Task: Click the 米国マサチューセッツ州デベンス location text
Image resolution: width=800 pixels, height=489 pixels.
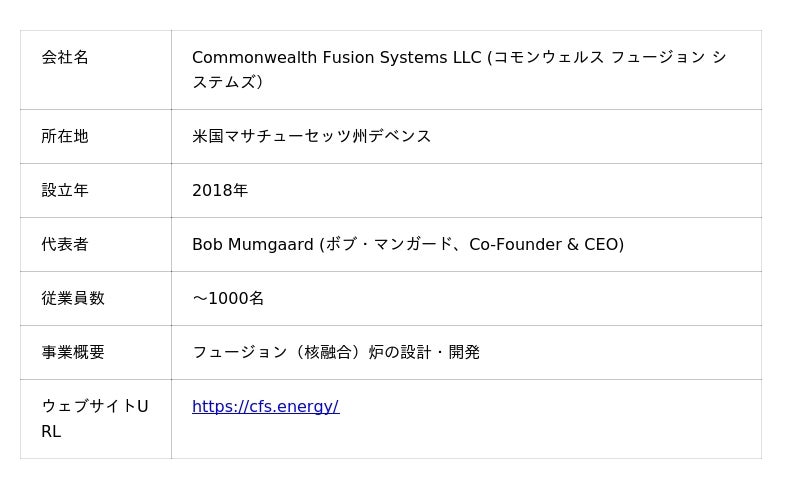Action: click(311, 136)
